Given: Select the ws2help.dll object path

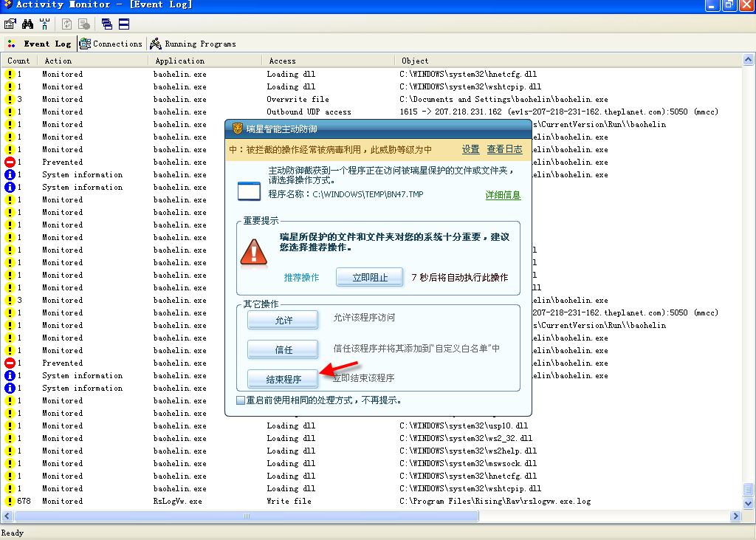Looking at the screenshot, I should tap(468, 451).
